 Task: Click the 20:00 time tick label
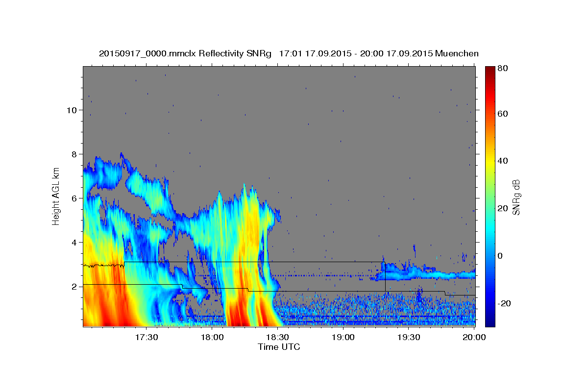coord(474,337)
